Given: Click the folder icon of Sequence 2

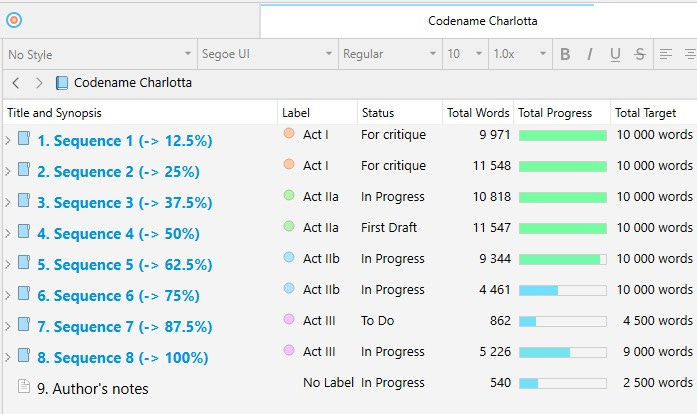Looking at the screenshot, I should tap(24, 169).
